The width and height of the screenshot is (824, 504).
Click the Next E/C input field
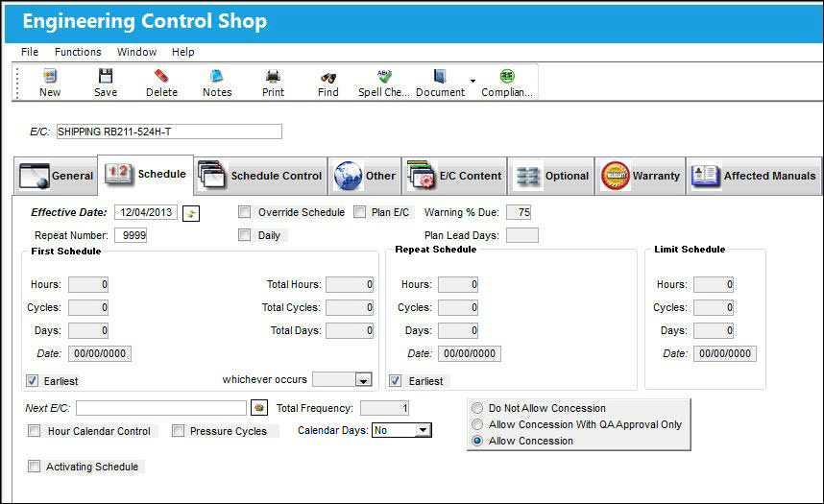(x=161, y=408)
